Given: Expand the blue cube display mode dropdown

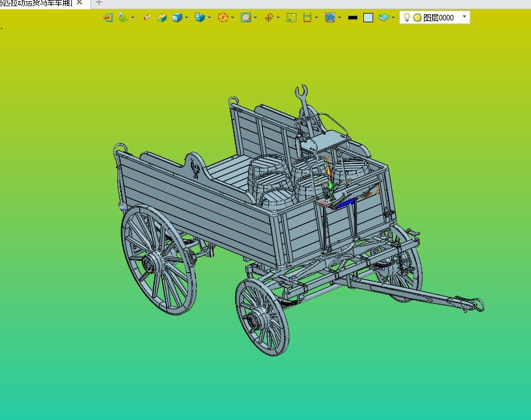Looking at the screenshot, I should 187,17.
